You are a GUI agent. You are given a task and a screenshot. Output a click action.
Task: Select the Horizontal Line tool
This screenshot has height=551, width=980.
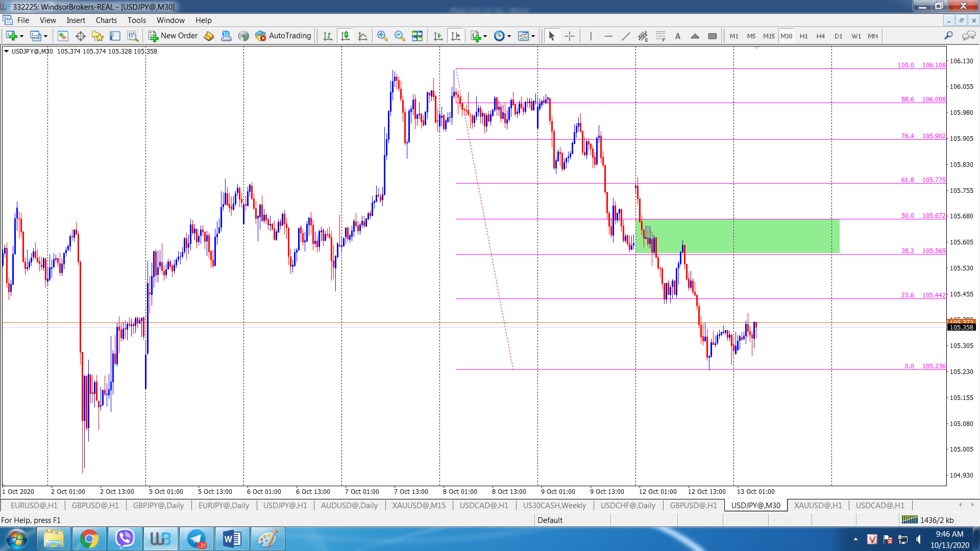(608, 36)
